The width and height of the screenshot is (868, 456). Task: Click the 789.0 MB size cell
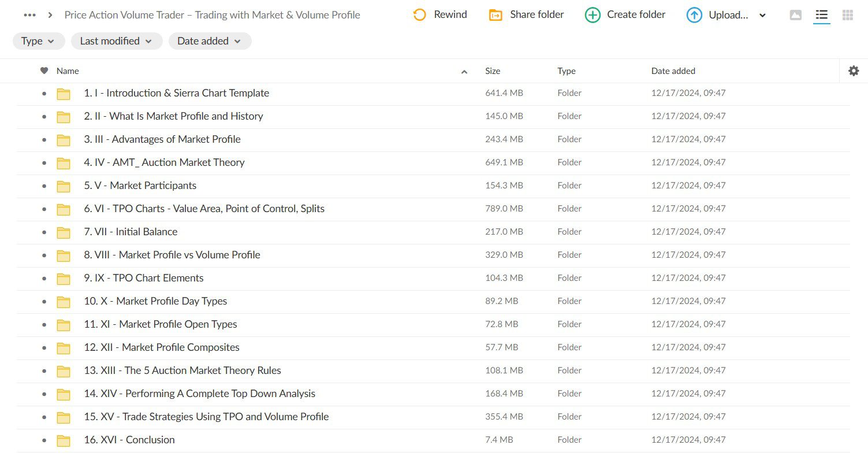click(x=504, y=209)
